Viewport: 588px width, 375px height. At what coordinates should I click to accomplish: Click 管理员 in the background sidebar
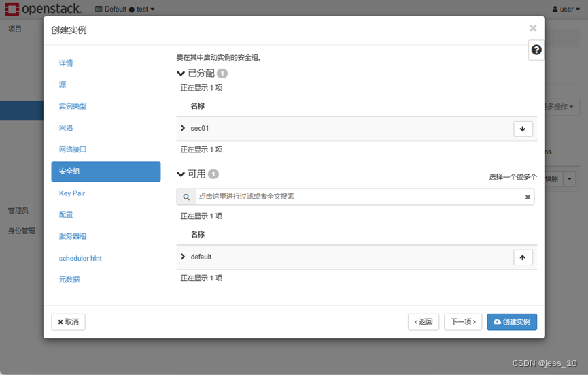18,210
